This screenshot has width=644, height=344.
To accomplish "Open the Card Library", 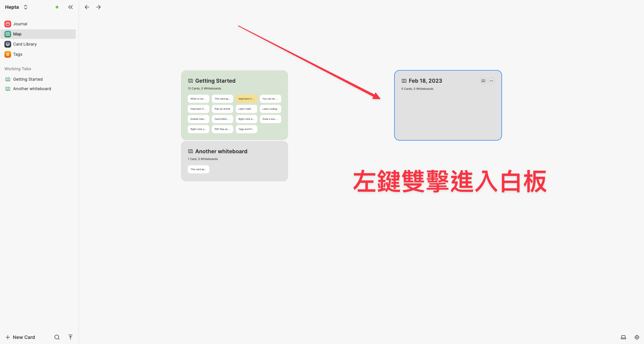I will 25,44.
